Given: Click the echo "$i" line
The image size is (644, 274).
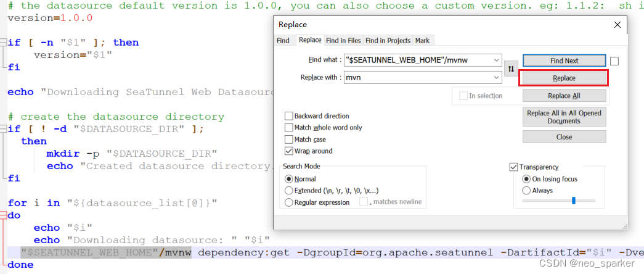Looking at the screenshot, I should coord(63,228).
